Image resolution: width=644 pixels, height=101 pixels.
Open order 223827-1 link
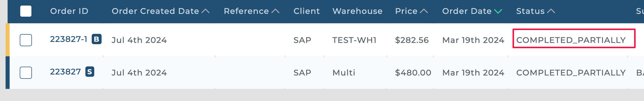pyautogui.click(x=69, y=39)
